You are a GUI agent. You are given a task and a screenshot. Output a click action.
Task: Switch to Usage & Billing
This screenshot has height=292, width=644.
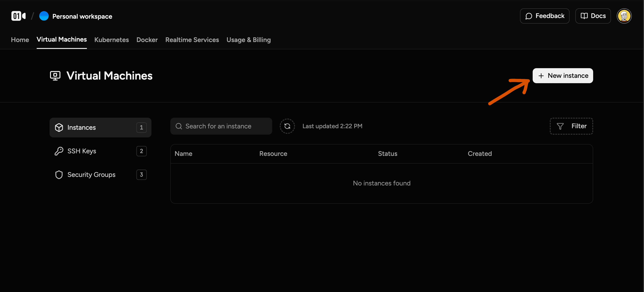(x=248, y=40)
